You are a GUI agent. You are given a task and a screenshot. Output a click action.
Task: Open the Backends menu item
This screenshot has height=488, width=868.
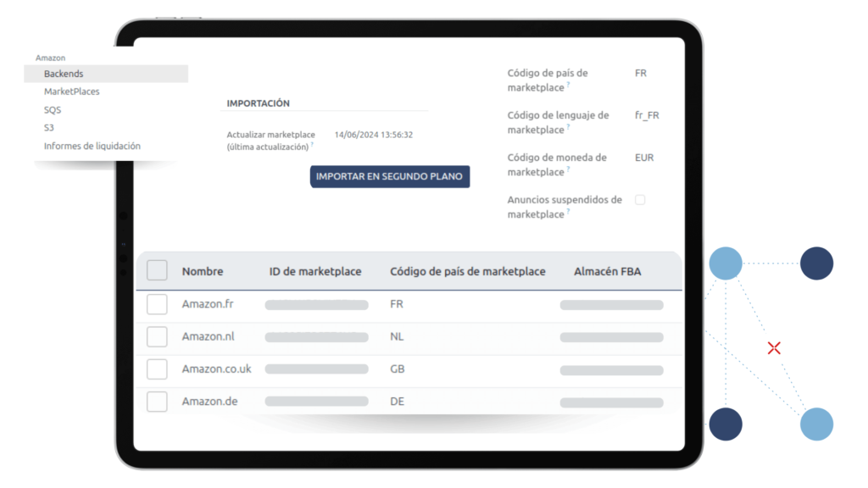[64, 74]
